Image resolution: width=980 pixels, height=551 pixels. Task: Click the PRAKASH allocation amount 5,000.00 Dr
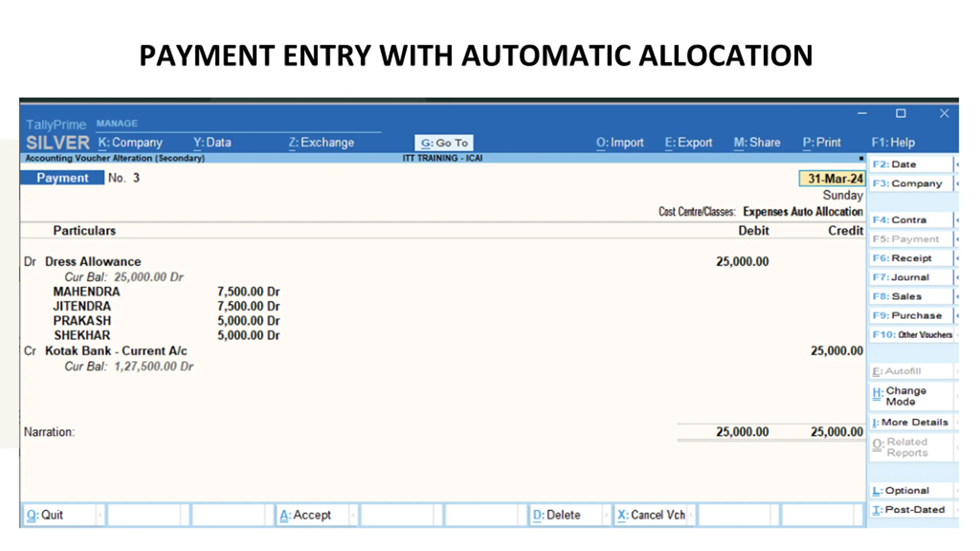click(248, 321)
